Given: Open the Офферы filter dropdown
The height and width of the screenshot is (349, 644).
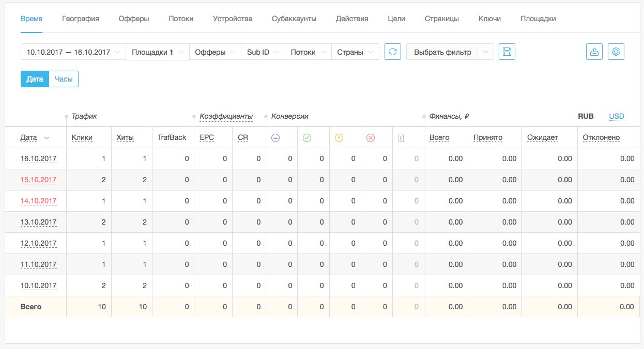Looking at the screenshot, I should [x=215, y=52].
